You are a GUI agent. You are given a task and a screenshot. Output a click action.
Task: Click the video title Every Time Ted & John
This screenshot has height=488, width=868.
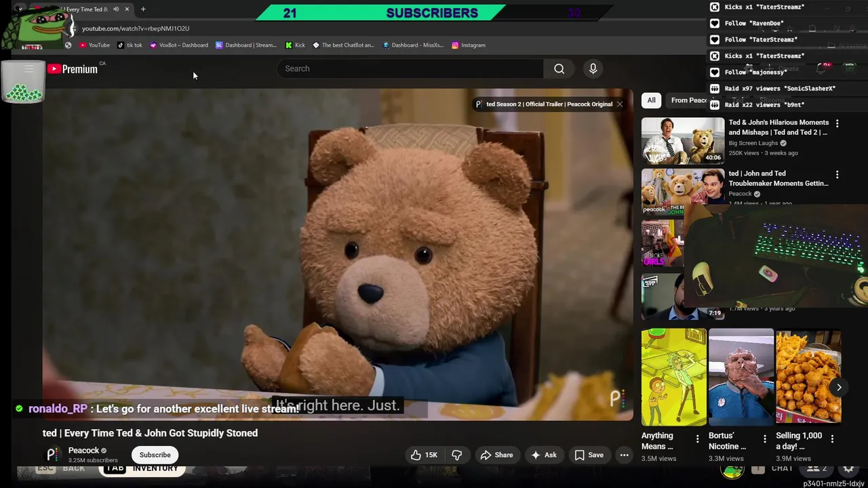pos(150,432)
